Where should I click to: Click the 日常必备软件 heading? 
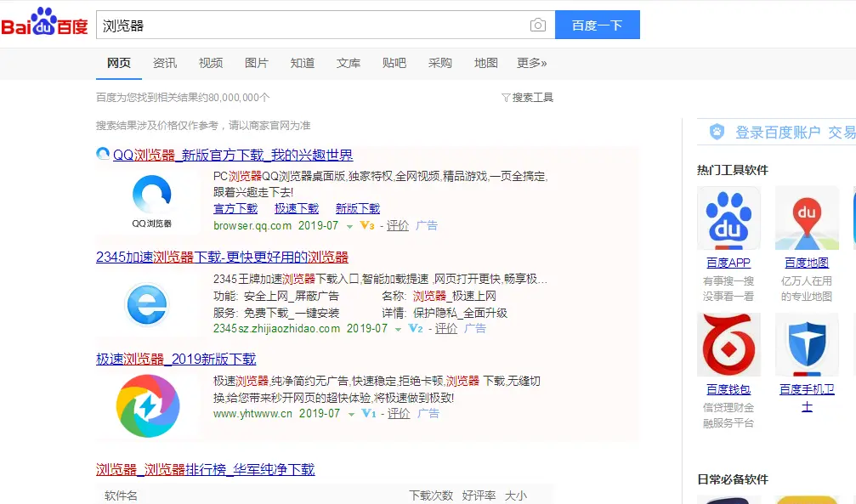coord(733,479)
